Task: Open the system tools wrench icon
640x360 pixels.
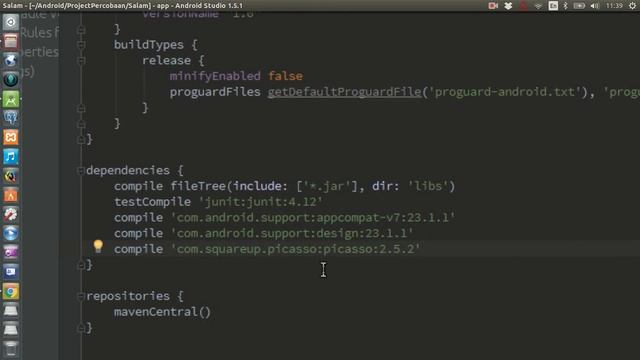Action: 11,215
